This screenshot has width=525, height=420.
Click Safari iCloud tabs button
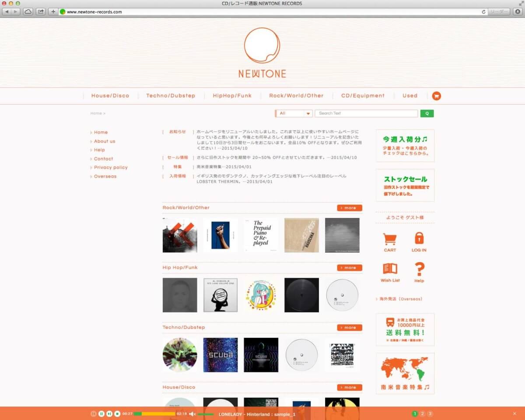point(28,12)
